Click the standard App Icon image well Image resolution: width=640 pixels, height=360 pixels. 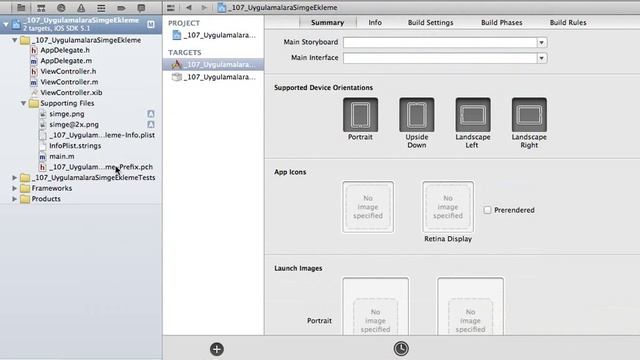click(x=368, y=207)
